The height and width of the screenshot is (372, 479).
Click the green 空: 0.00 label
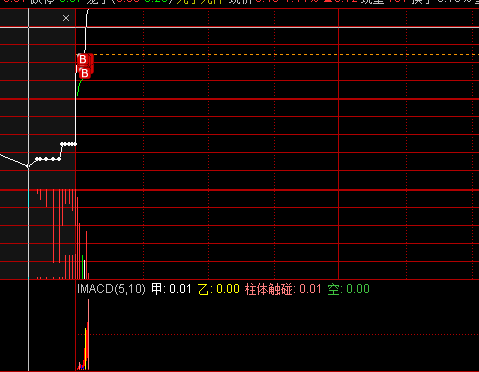coord(348,289)
